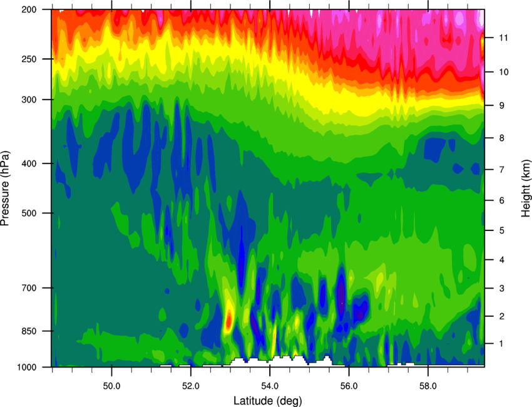The width and height of the screenshot is (532, 407).
Task: Select the 400 pressure tick label
Action: tap(29, 163)
